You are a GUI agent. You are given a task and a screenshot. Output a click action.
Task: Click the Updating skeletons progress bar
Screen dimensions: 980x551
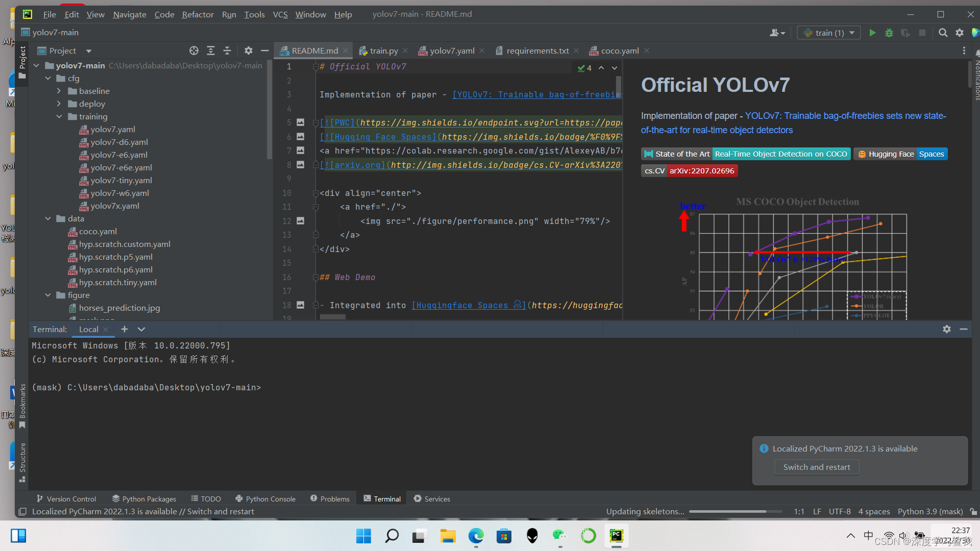(x=735, y=511)
